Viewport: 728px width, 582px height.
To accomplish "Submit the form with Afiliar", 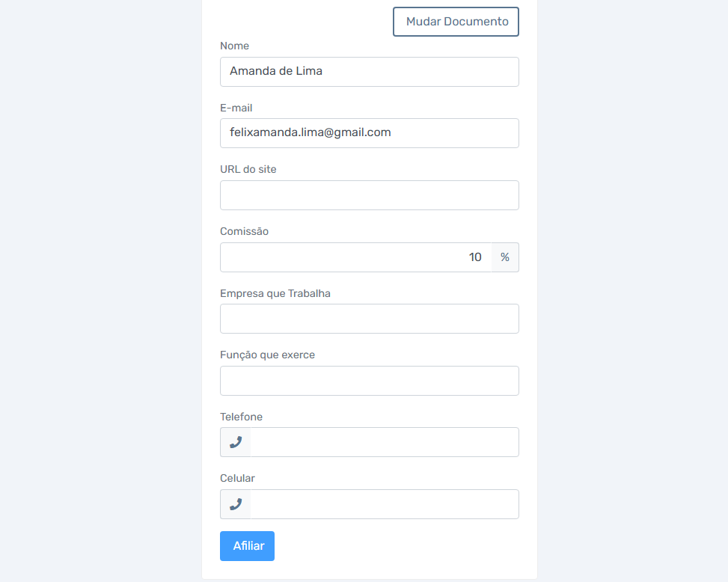I will click(247, 546).
